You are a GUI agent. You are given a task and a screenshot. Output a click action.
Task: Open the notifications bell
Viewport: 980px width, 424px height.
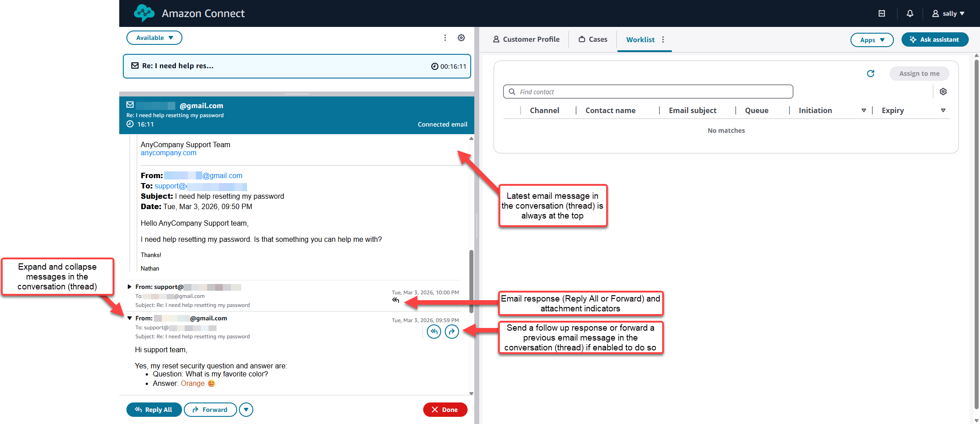click(910, 13)
